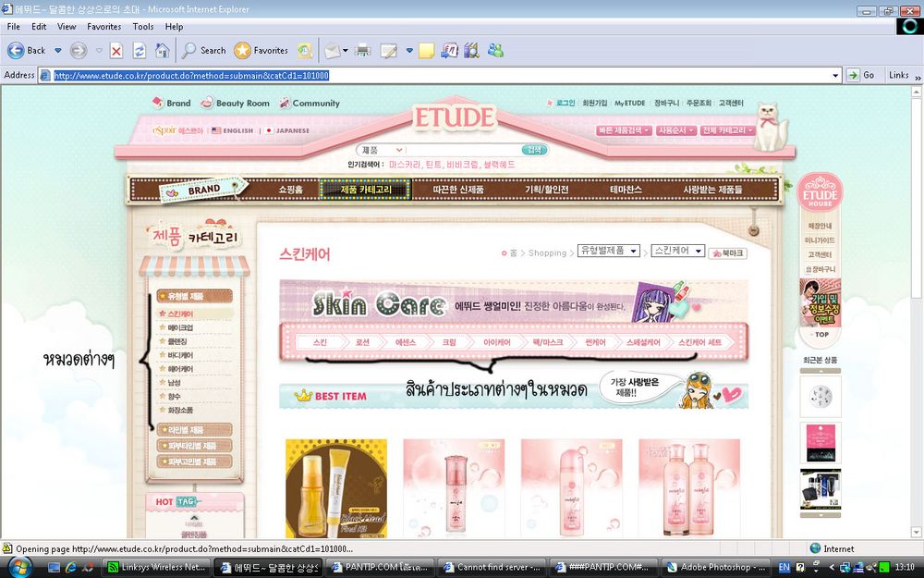Open the 팩/마스크 skin care subcategory
Screen dimensions: 924x578
[x=547, y=342]
